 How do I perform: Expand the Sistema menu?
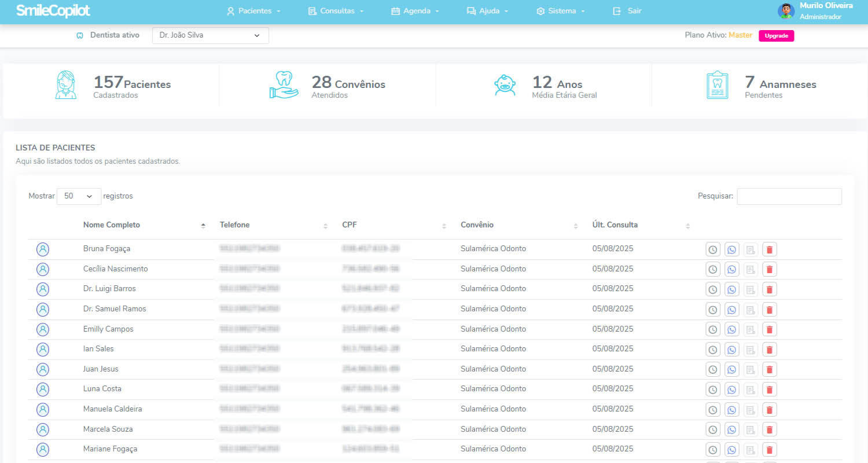pos(560,10)
